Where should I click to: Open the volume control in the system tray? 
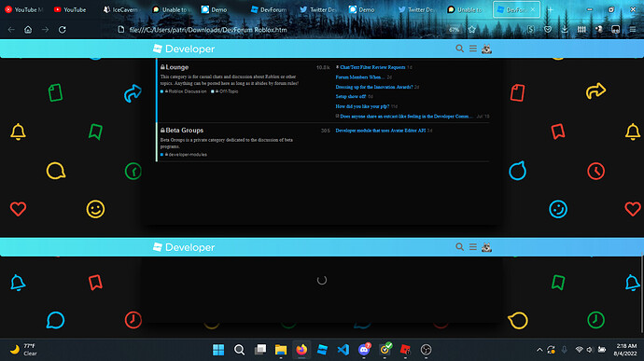[x=590, y=350]
